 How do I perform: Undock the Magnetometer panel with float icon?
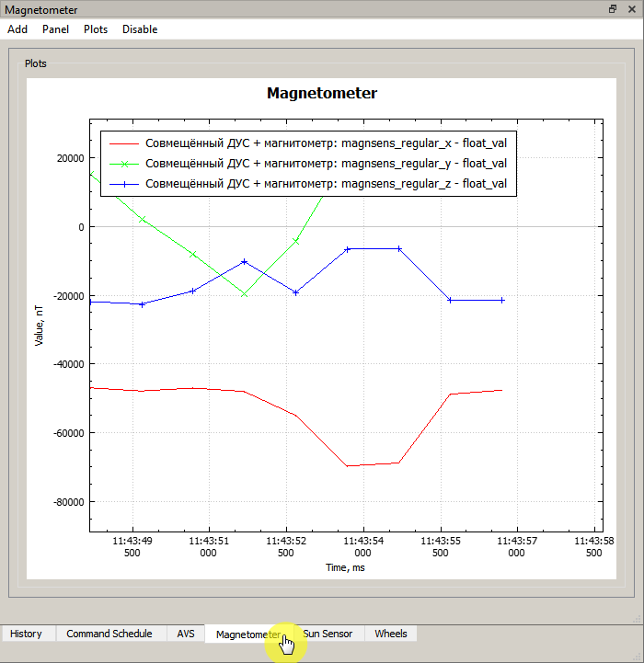(613, 9)
